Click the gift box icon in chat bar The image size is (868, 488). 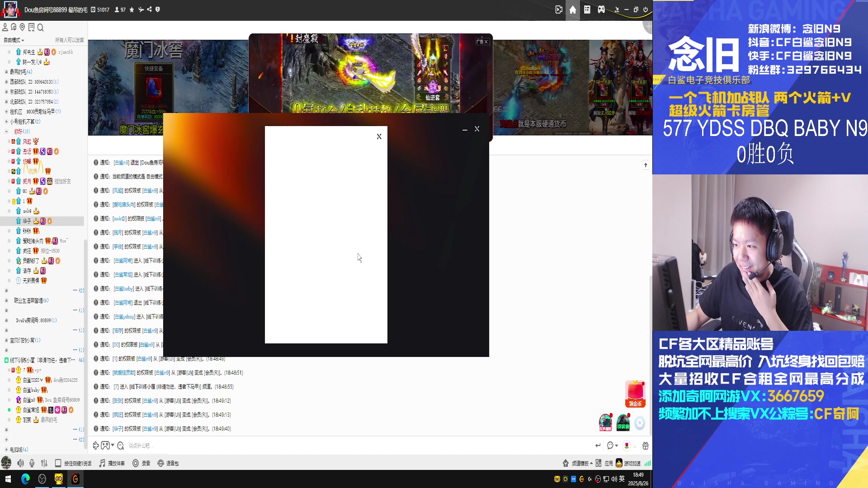(646, 446)
